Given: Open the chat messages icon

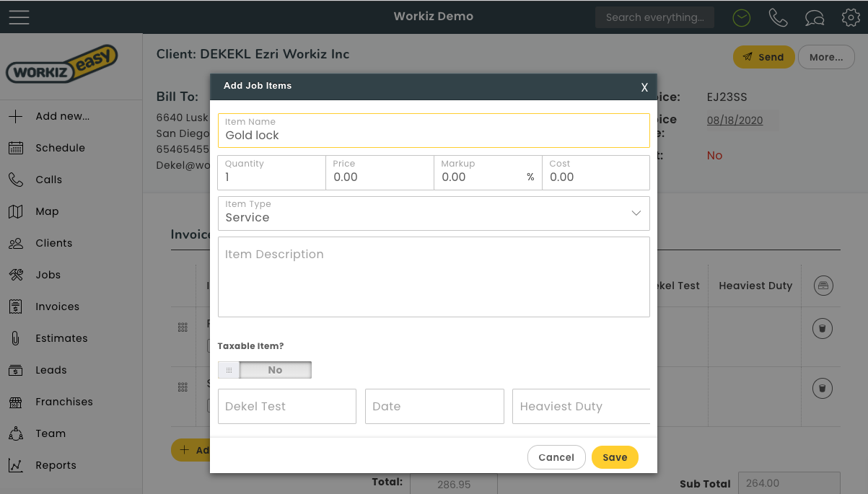Looking at the screenshot, I should 815,17.
